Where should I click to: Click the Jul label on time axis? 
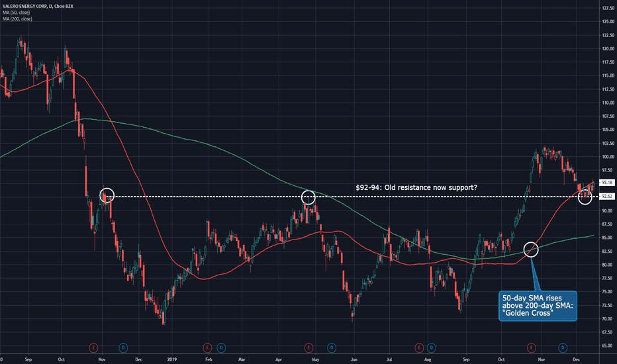click(x=389, y=359)
